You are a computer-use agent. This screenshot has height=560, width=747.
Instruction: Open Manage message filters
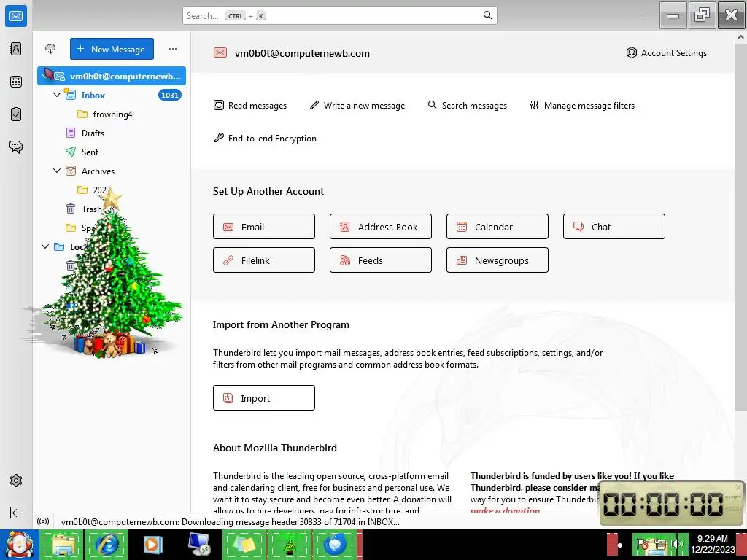pyautogui.click(x=582, y=105)
